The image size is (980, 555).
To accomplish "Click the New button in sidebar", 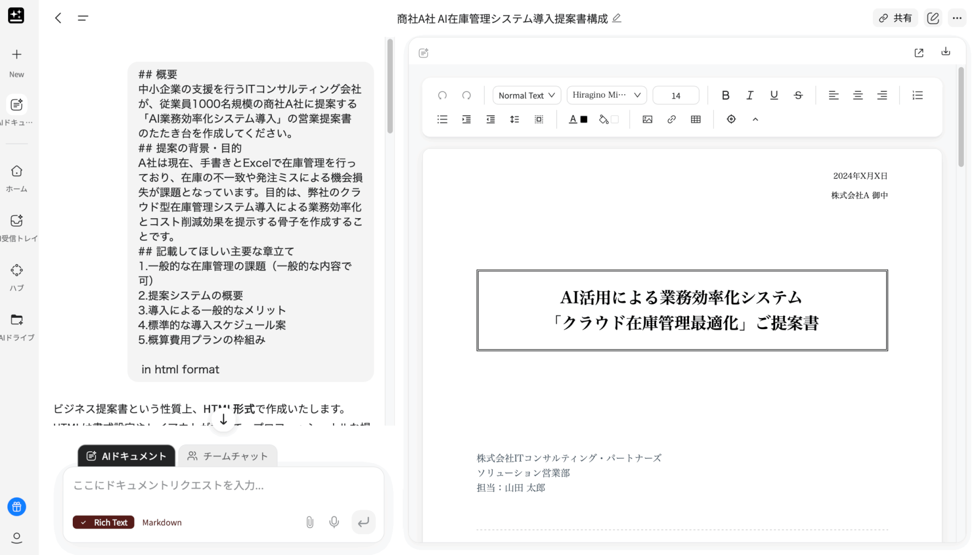I will pos(17,62).
